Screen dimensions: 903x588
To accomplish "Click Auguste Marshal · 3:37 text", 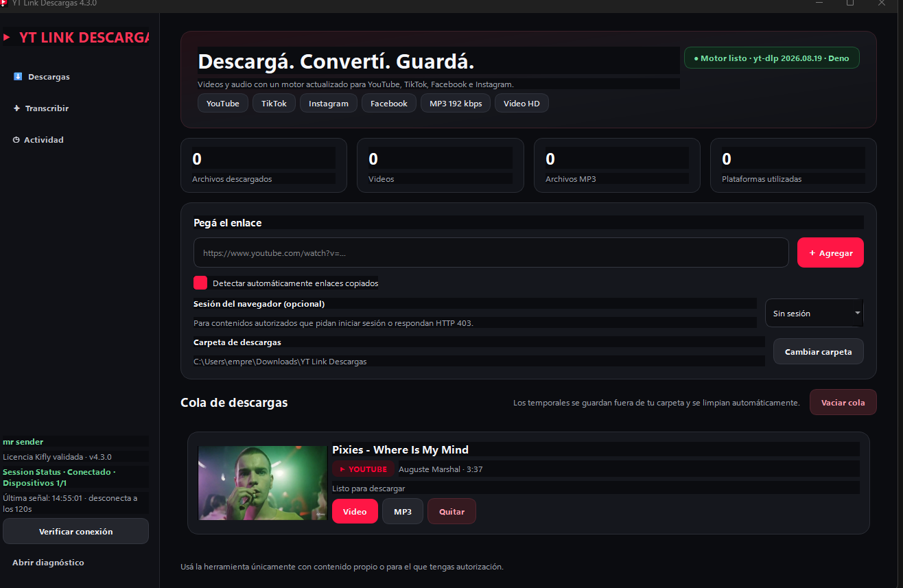I will 441,469.
